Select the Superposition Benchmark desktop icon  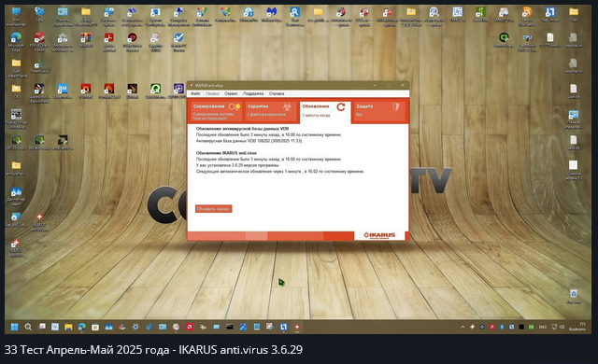click(39, 93)
